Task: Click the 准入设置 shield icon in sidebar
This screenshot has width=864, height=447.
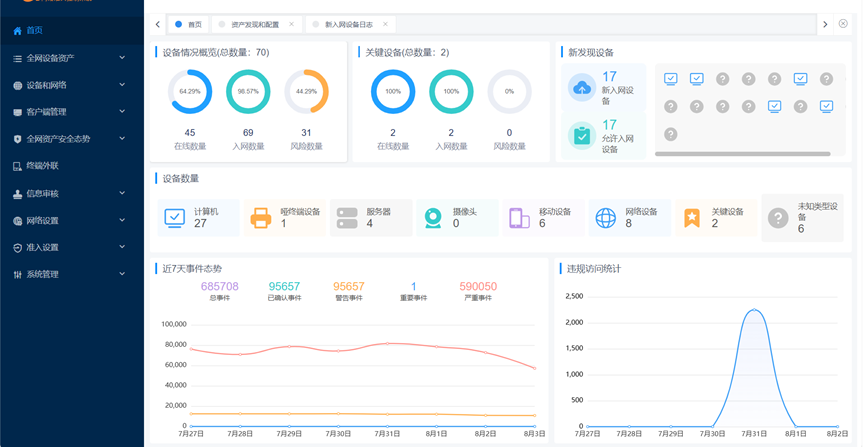Action: (x=17, y=248)
